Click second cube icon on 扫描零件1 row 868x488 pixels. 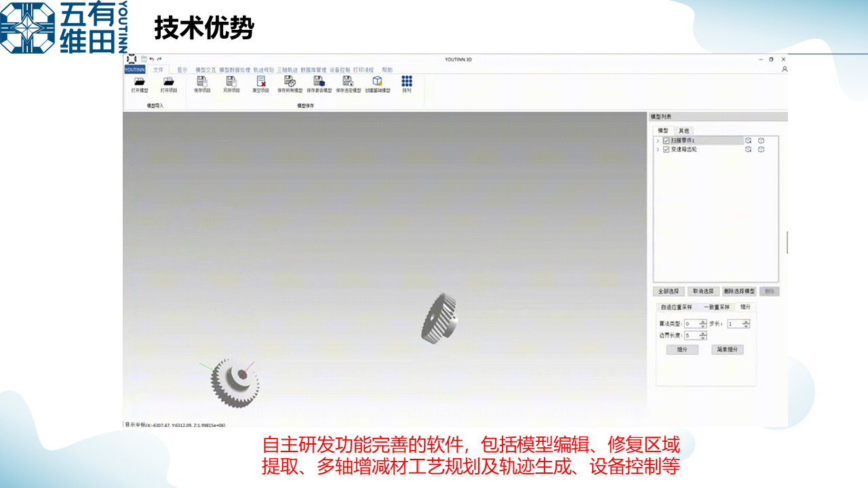(761, 141)
